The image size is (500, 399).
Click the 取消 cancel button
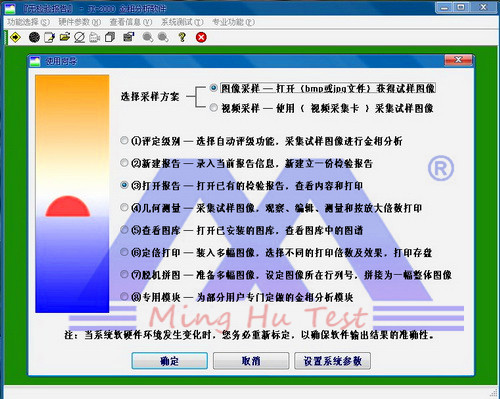pos(251,361)
